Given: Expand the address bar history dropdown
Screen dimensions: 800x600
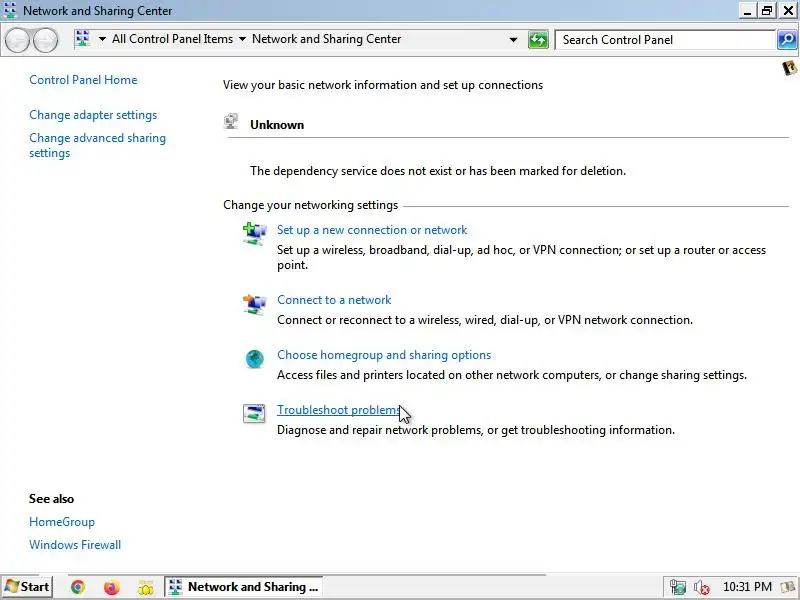Looking at the screenshot, I should (513, 40).
